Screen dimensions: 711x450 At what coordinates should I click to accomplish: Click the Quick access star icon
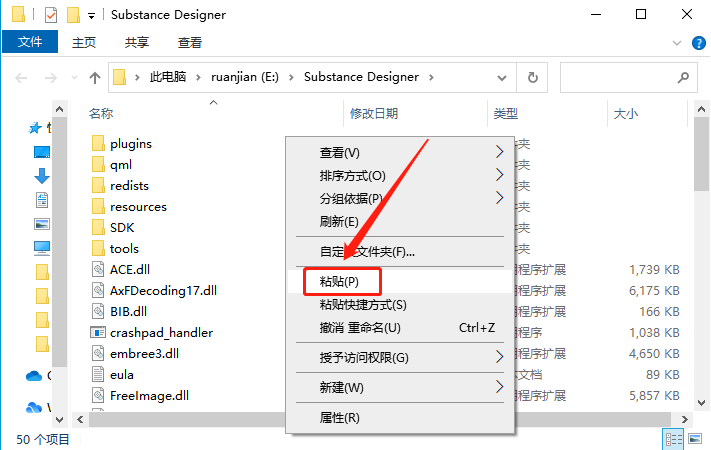[x=35, y=128]
